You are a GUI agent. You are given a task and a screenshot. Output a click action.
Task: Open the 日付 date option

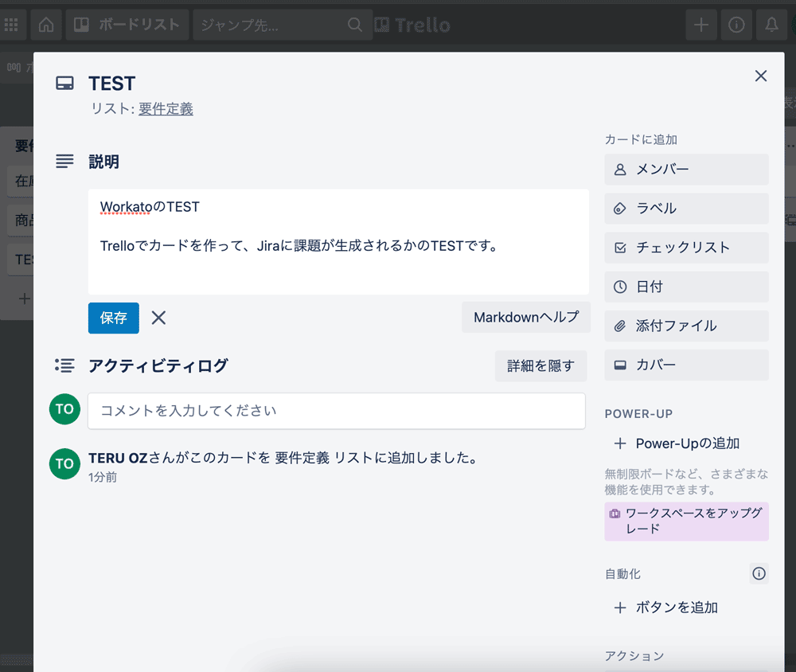(686, 287)
